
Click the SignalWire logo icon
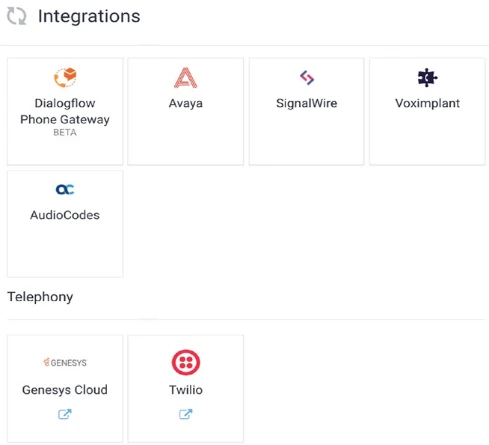point(307,78)
